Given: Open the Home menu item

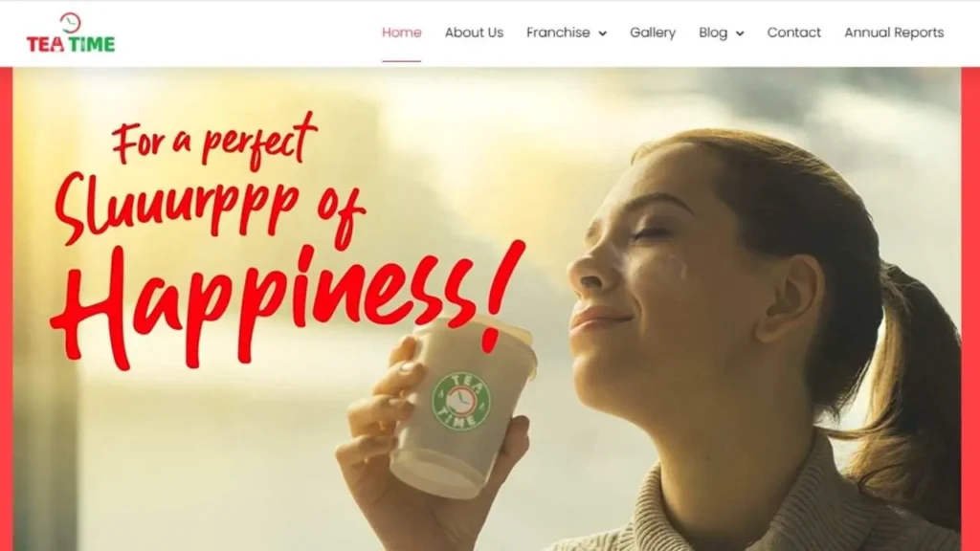Looking at the screenshot, I should coord(401,33).
